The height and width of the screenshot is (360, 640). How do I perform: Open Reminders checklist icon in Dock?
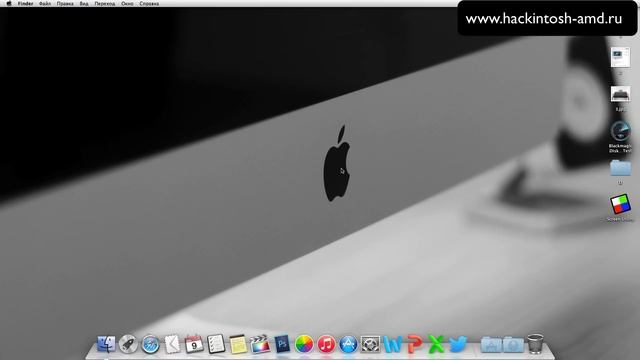click(216, 344)
